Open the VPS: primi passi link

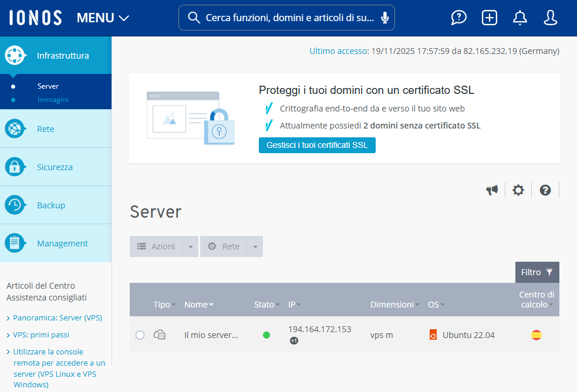[x=41, y=335]
